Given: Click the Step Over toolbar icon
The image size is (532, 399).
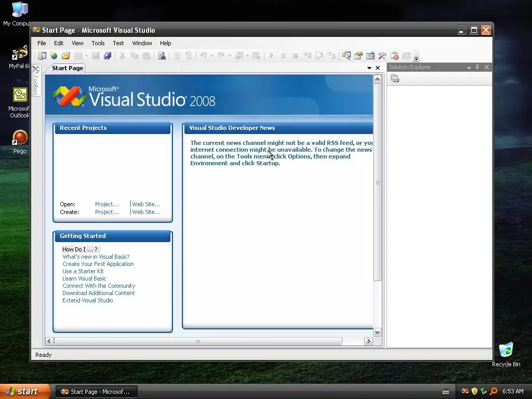Looking at the screenshot, I should 319,56.
